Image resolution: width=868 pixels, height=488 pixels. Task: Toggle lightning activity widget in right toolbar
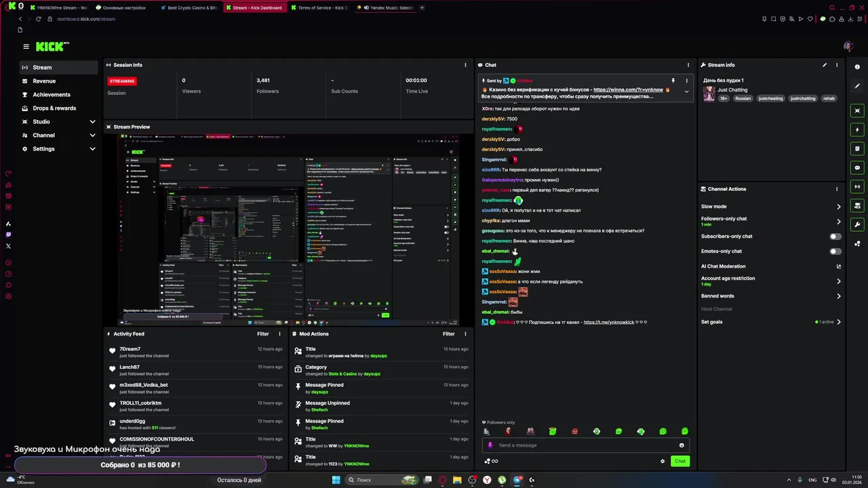[858, 129]
